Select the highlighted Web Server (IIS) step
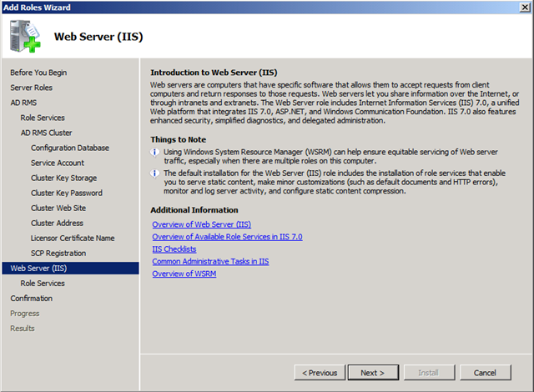This screenshot has width=534, height=392. point(70,268)
